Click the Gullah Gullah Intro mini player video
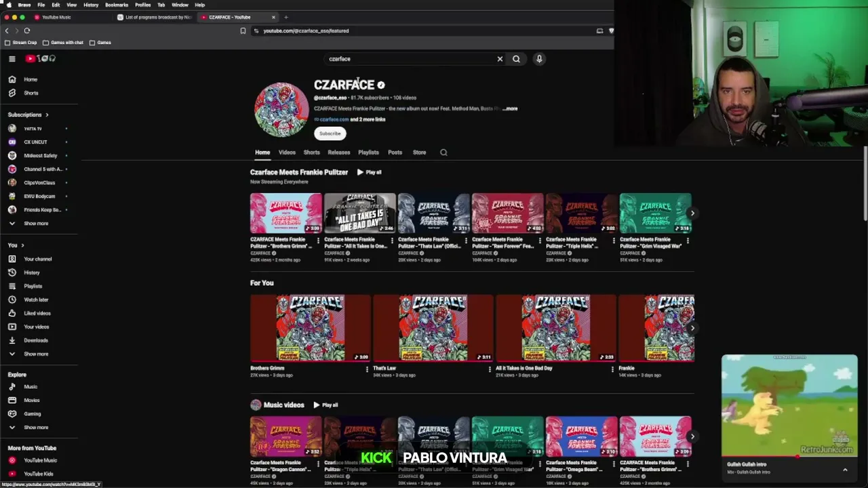The width and height of the screenshot is (868, 488). [x=789, y=405]
